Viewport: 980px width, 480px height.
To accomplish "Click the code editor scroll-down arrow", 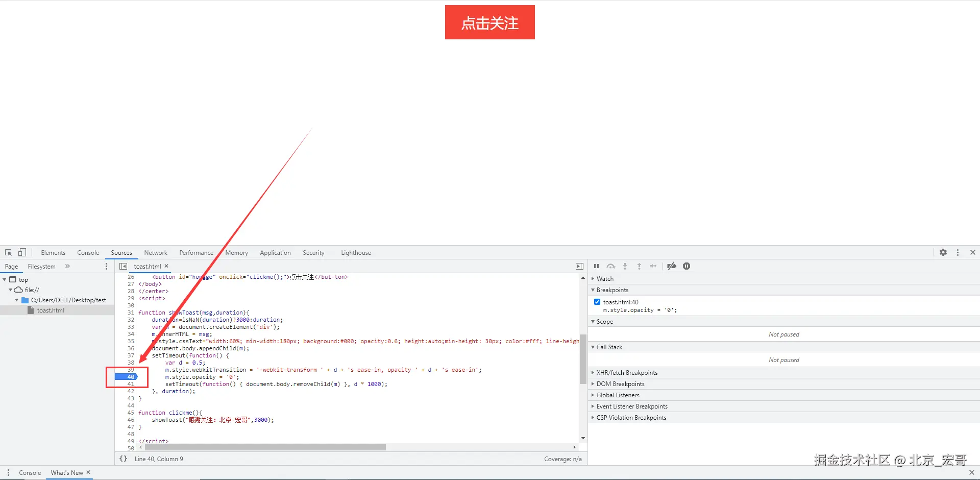I will [x=583, y=438].
